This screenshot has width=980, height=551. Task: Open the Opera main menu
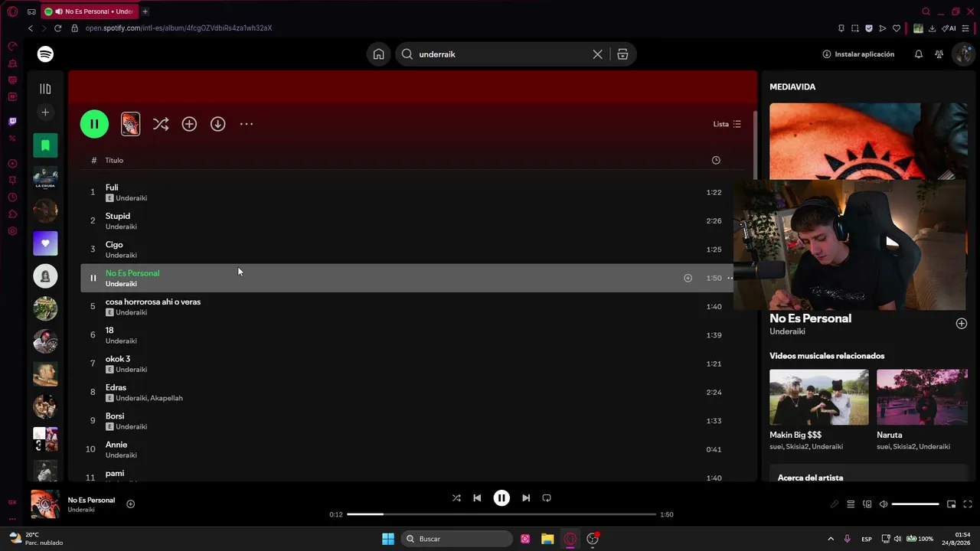click(x=12, y=11)
